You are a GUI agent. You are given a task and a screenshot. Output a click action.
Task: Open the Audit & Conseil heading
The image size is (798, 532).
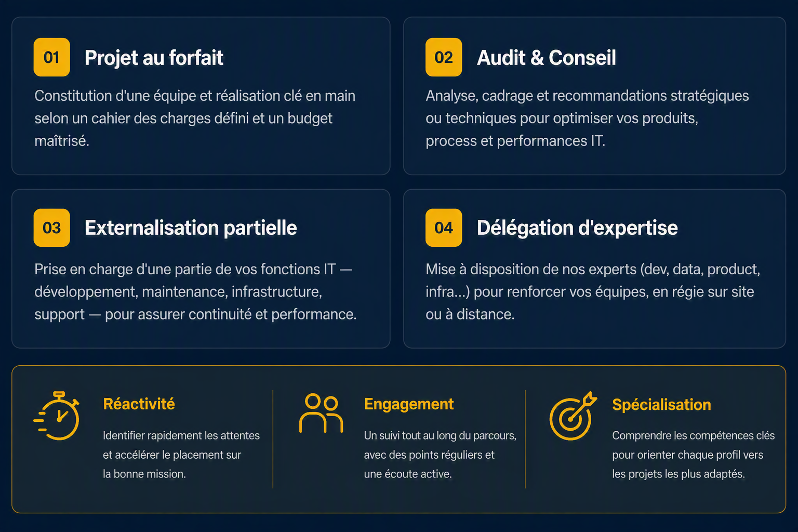tap(547, 58)
